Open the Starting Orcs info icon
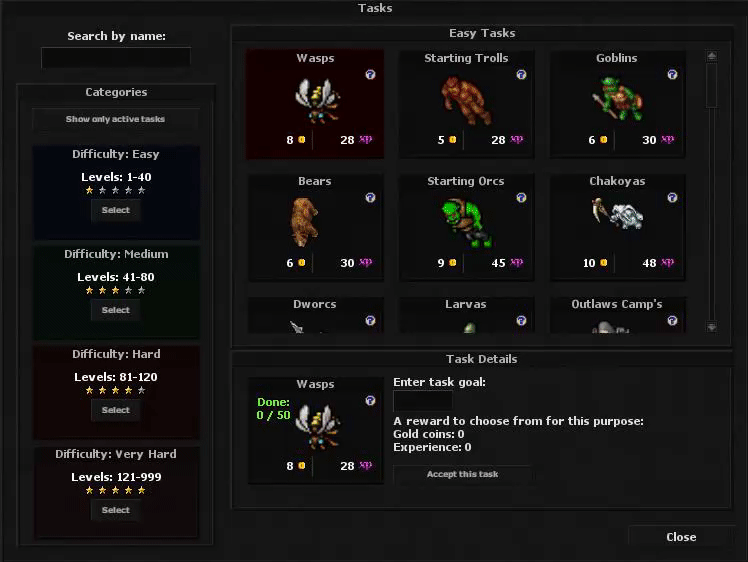 (521, 198)
